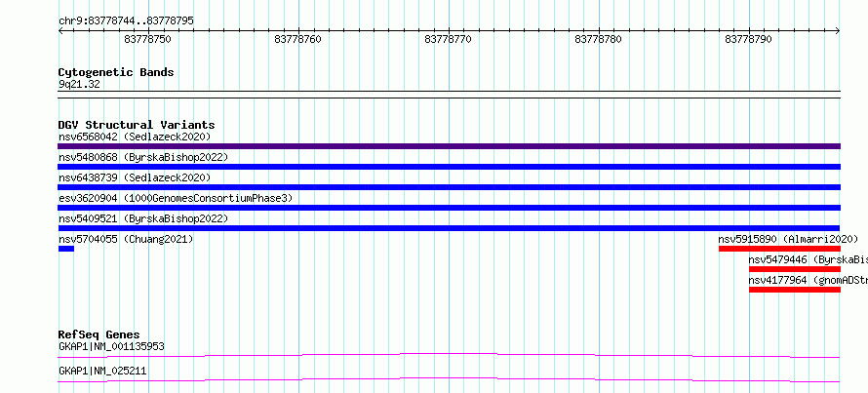Click the chr9:83778744..83778795 coordinate label

coord(126,21)
